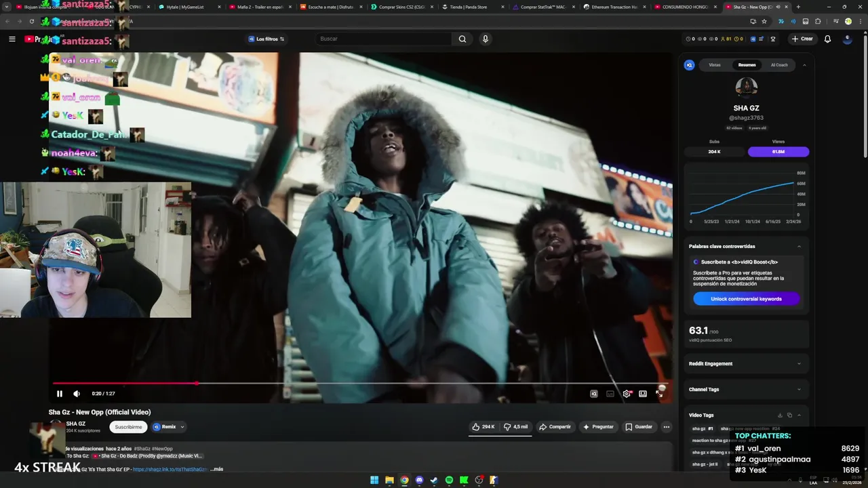This screenshot has height=488, width=868.
Task: Open the shagz.lnk.to link in description
Action: 170,469
